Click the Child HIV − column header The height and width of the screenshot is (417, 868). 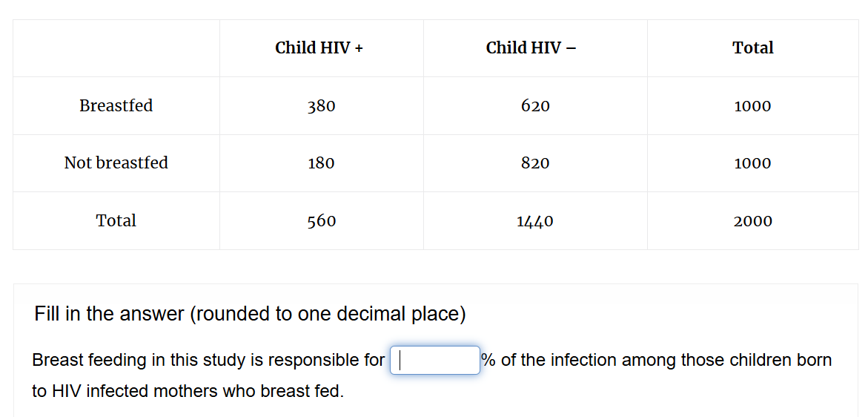point(531,48)
